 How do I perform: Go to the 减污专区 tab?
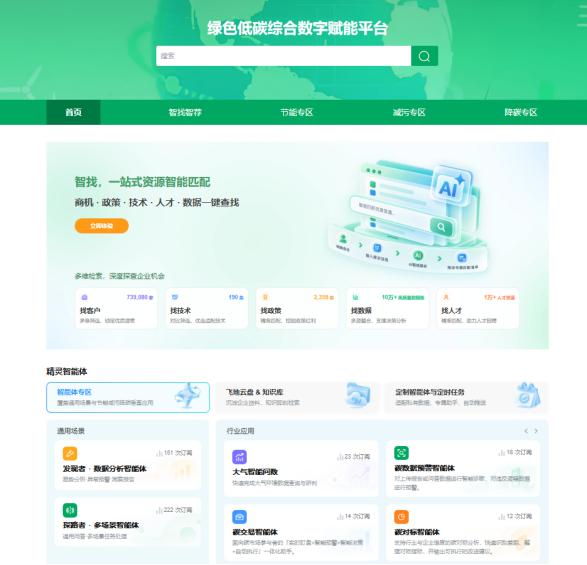click(x=409, y=112)
